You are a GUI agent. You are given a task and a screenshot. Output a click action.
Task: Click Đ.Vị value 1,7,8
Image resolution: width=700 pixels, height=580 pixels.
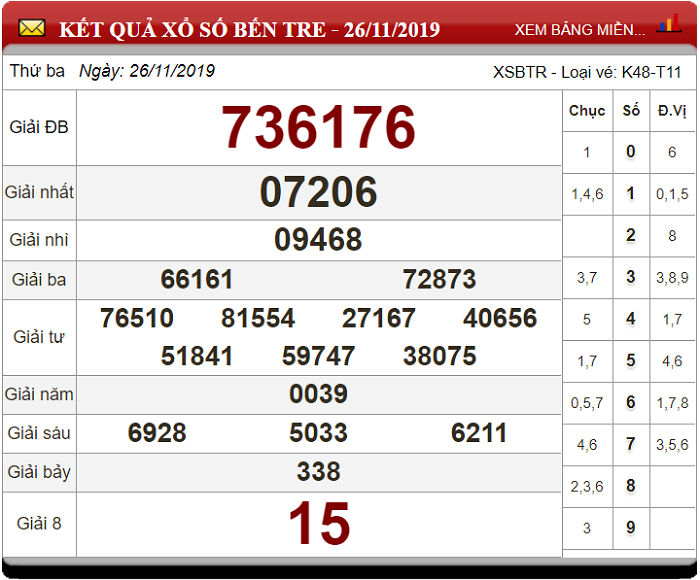672,403
